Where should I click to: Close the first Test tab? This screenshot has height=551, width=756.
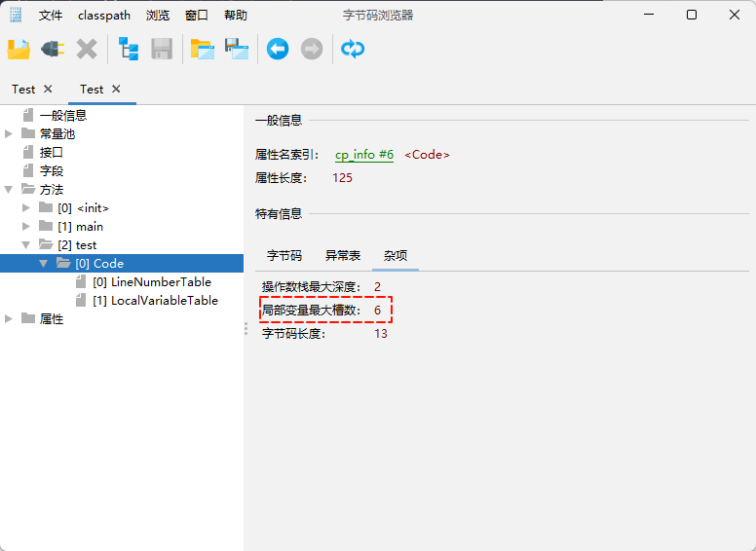tap(49, 90)
